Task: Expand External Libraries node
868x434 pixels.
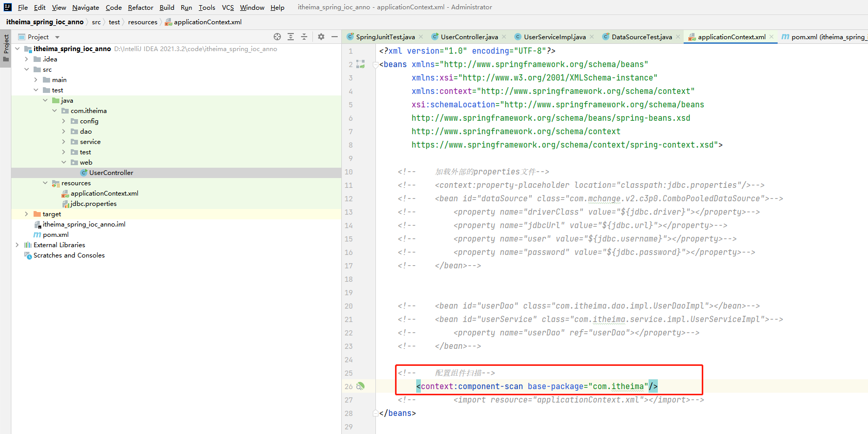Action: pos(17,245)
